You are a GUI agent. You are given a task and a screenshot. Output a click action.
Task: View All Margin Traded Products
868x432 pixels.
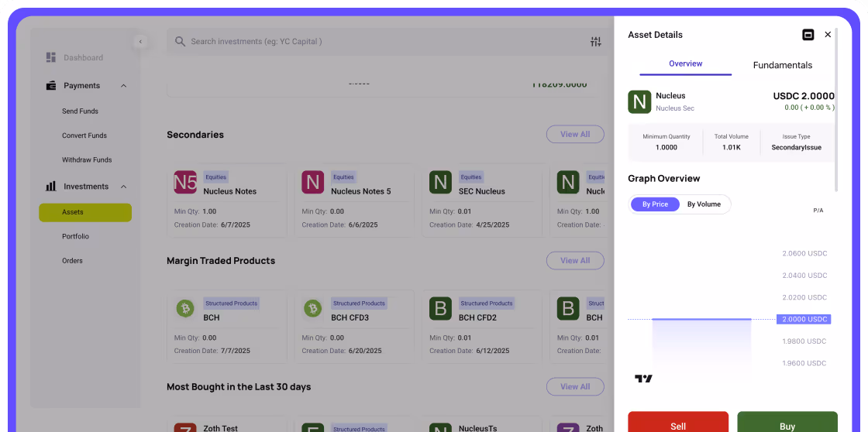click(575, 261)
